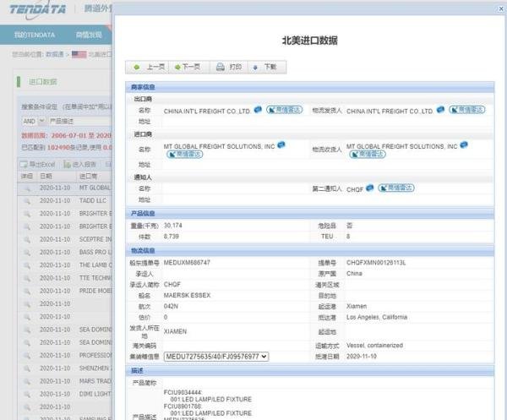Image resolution: width=507 pixels, height=420 pixels.
Task: Open the second navigation tab beside 我的TENDATA
Action: click(89, 35)
